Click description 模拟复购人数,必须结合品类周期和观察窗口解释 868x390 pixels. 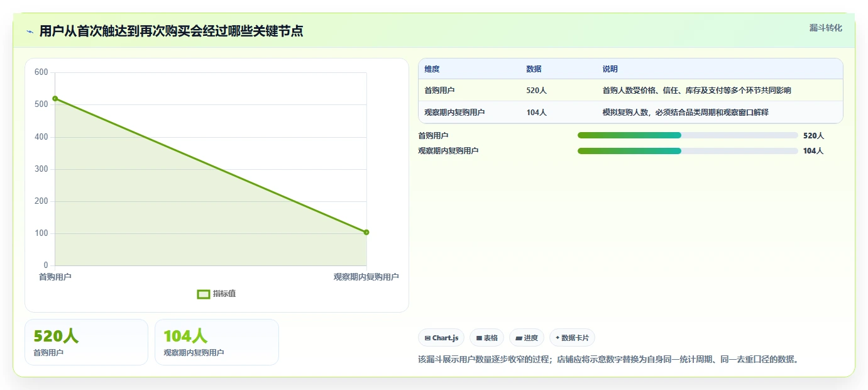coord(685,113)
